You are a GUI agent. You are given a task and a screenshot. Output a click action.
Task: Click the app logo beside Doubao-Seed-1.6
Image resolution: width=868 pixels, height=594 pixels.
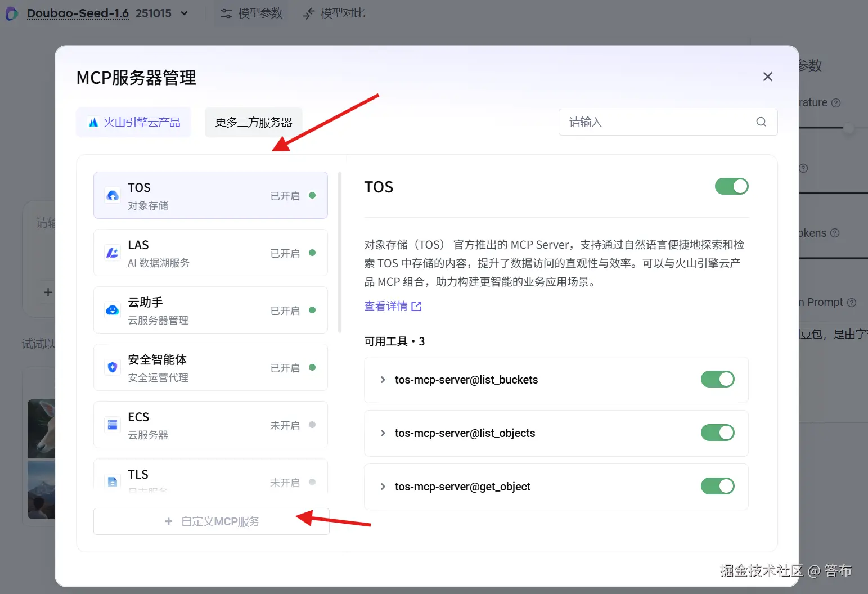point(12,13)
